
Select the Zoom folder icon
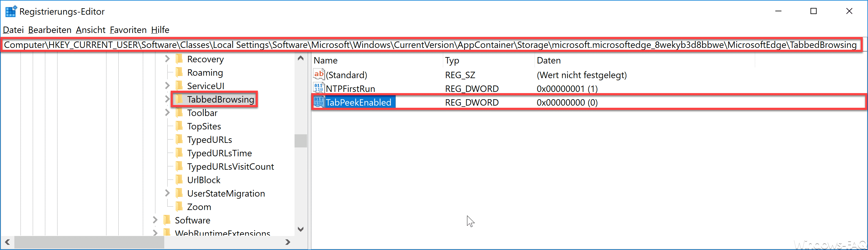[x=180, y=207]
